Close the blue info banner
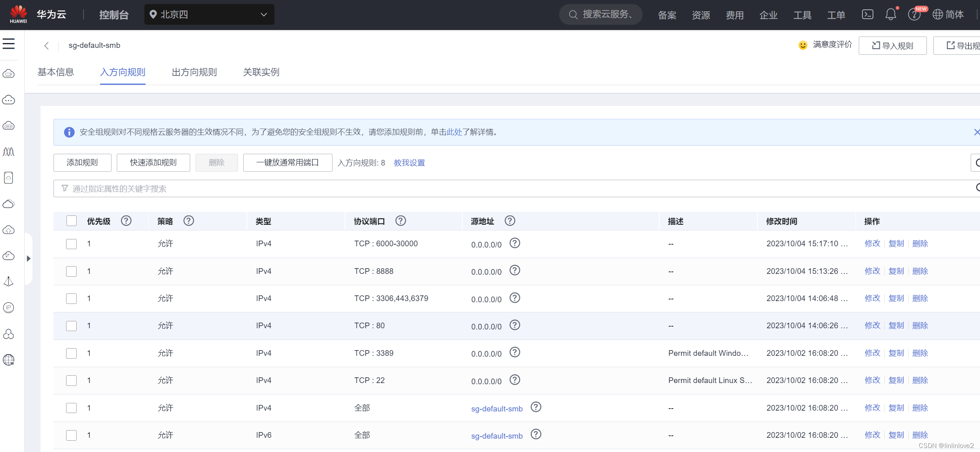The width and height of the screenshot is (980, 452). coord(977,132)
